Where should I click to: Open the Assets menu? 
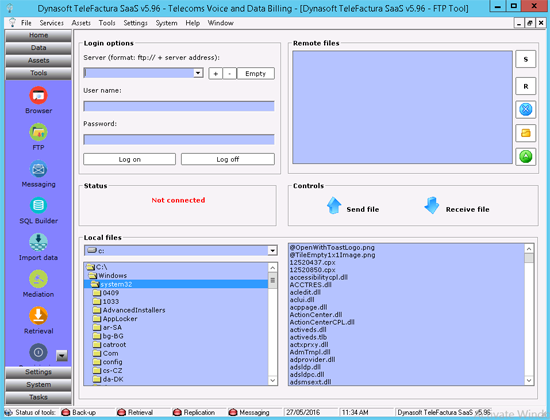click(81, 23)
